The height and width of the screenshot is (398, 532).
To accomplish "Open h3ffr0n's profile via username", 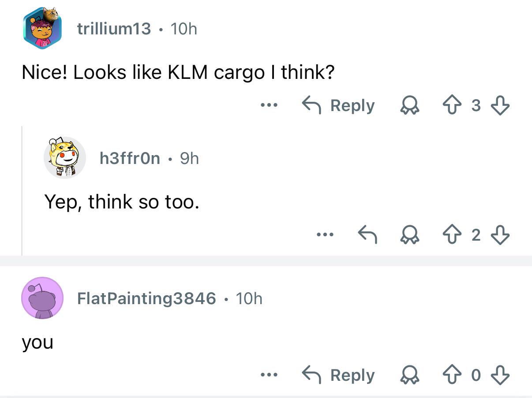I will [130, 158].
